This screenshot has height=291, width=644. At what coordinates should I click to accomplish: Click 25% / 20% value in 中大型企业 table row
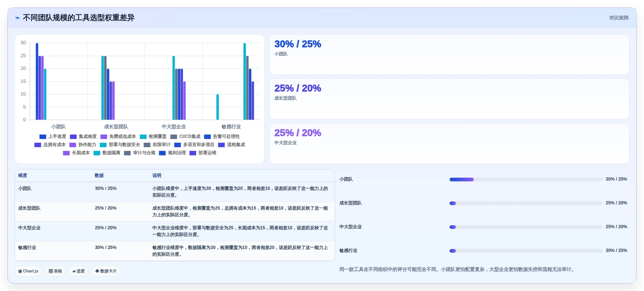(106, 228)
